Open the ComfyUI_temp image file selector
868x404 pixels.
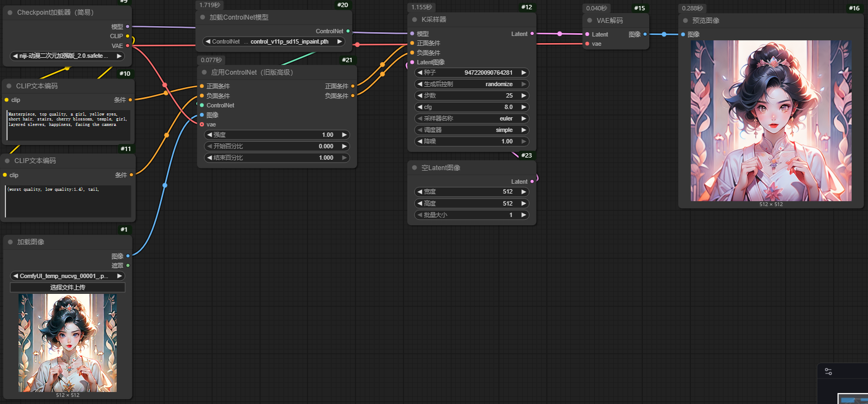click(x=68, y=276)
